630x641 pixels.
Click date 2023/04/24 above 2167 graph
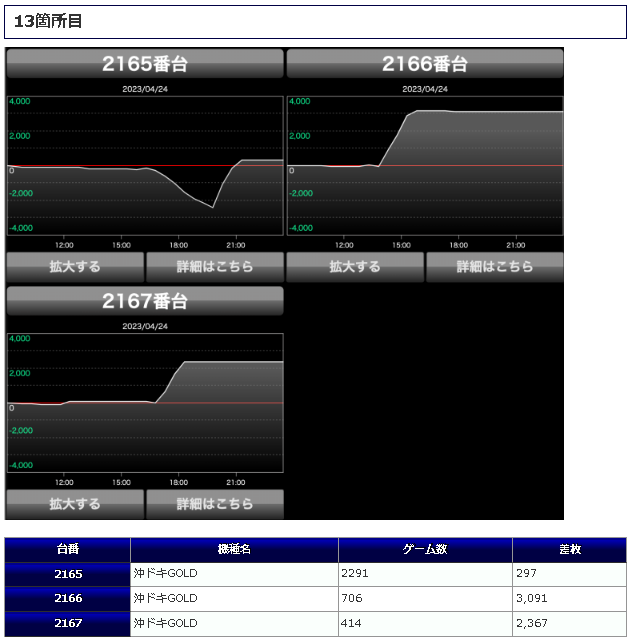pyautogui.click(x=145, y=326)
